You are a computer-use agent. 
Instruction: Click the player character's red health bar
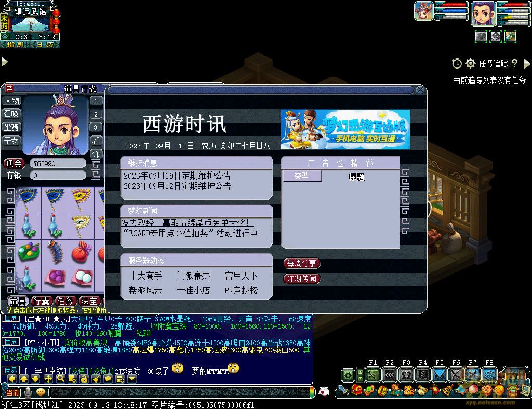(x=513, y=5)
